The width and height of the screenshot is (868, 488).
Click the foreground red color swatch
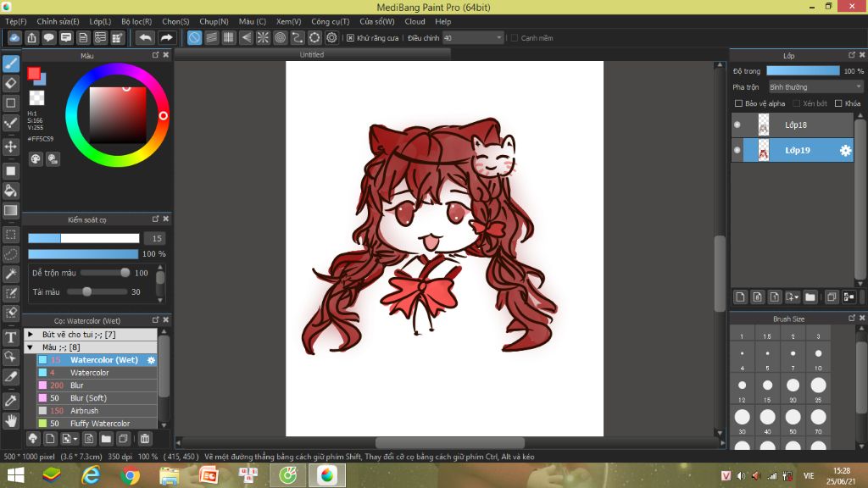coord(34,74)
